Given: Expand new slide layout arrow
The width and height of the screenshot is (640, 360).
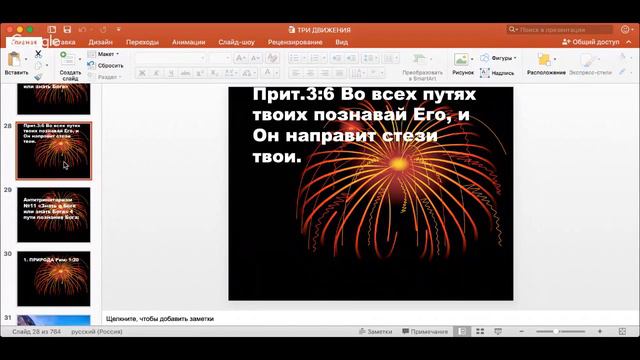Looking at the screenshot, I should pos(80,59).
